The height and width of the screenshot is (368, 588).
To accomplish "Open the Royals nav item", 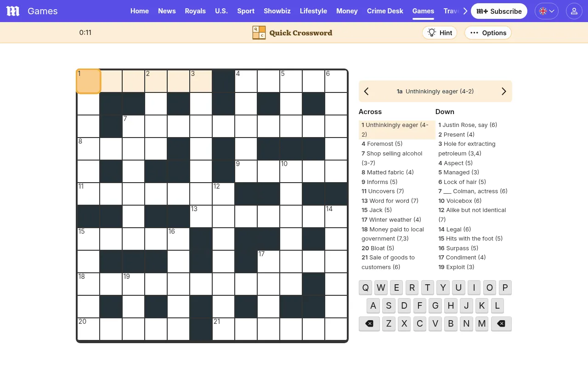I will pos(195,11).
